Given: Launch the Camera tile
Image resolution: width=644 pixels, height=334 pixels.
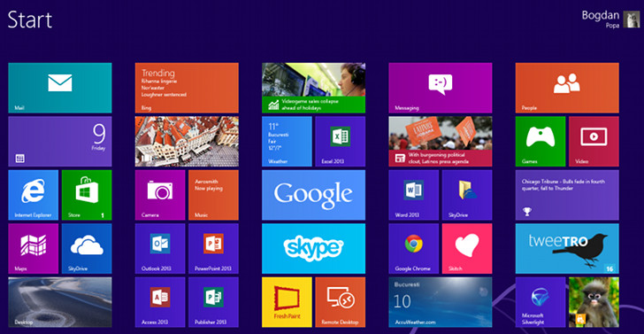Looking at the screenshot, I should coord(160,195).
